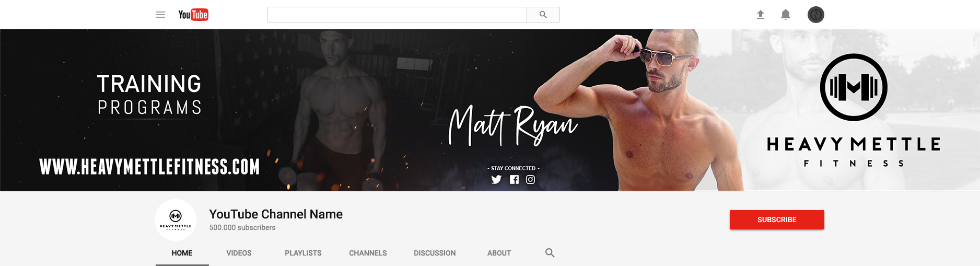The width and height of the screenshot is (980, 266).
Task: Click the Instagram icon in banner
Action: (x=530, y=180)
